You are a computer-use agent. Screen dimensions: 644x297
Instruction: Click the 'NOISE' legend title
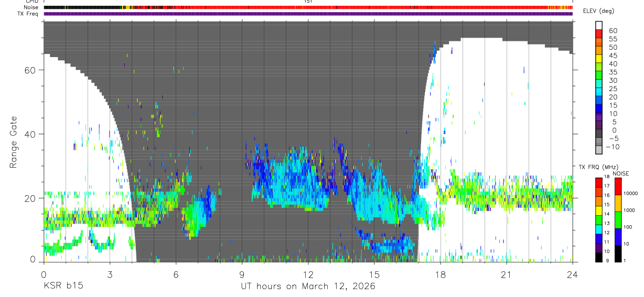[621, 173]
